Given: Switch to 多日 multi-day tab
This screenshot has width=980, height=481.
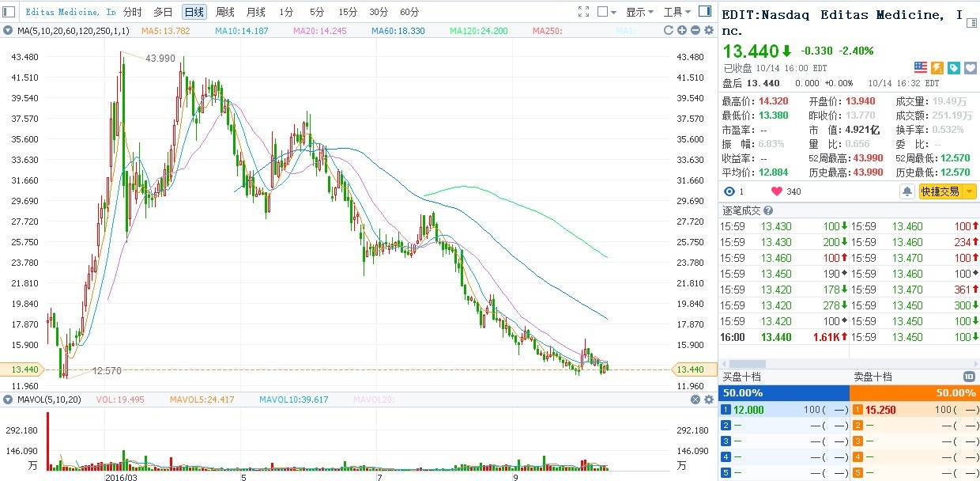Looking at the screenshot, I should pyautogui.click(x=163, y=12).
